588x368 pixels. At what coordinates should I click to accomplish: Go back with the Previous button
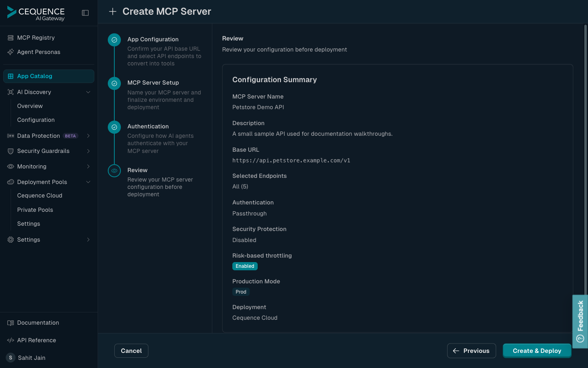(471, 351)
